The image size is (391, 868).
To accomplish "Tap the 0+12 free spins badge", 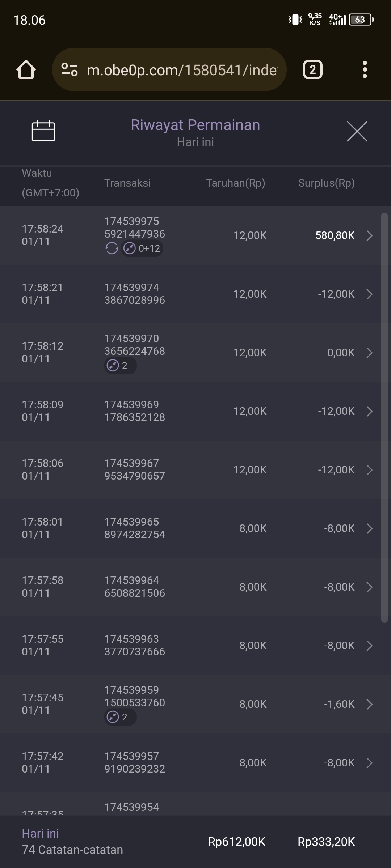I will [142, 248].
